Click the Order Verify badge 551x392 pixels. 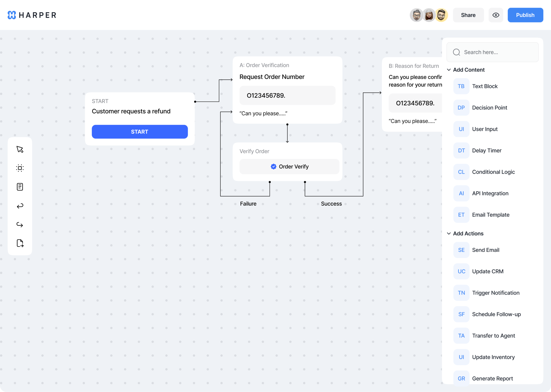pyautogui.click(x=289, y=167)
